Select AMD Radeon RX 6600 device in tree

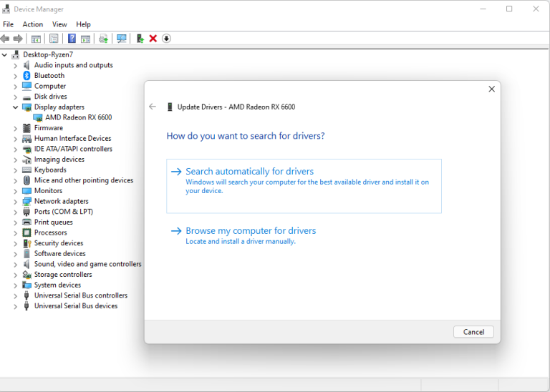pos(78,117)
